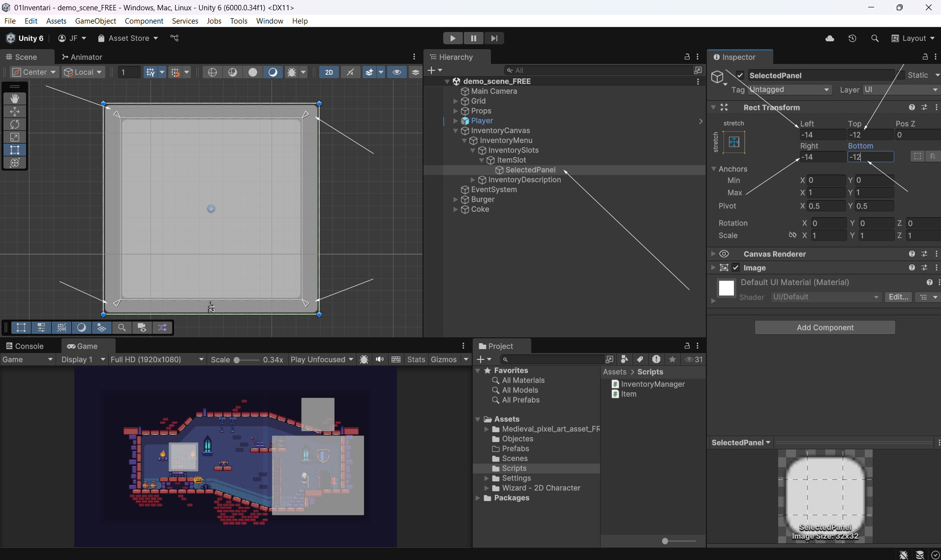Expand the Player object in Hierarchy
The height and width of the screenshot is (560, 941).
pyautogui.click(x=455, y=121)
